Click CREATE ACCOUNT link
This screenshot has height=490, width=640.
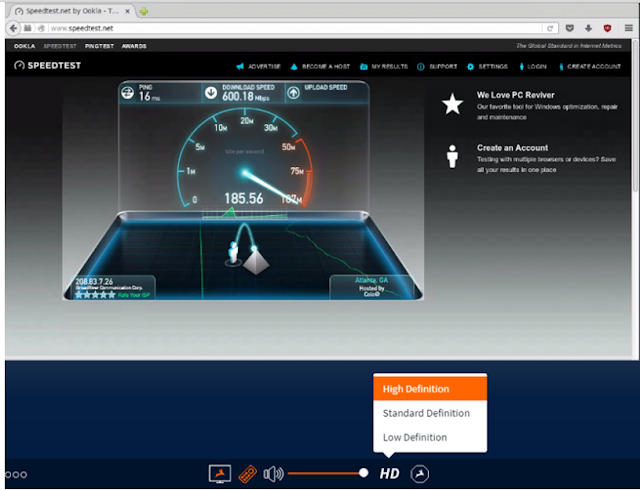(x=594, y=67)
